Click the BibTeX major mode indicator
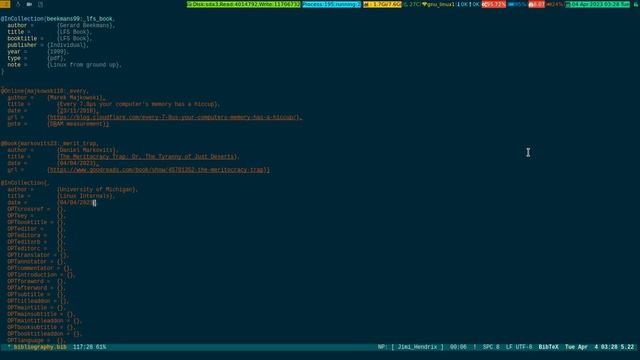640x360 pixels. pos(549,347)
